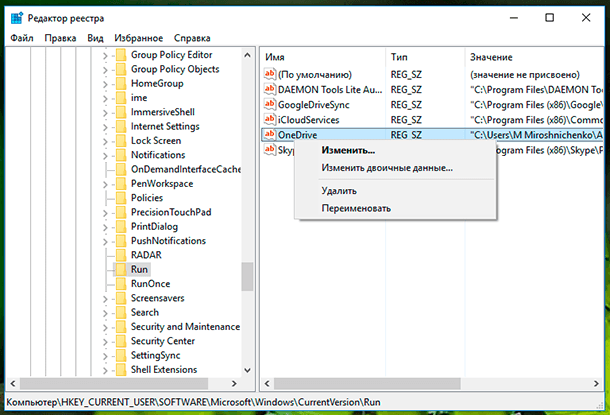The width and height of the screenshot is (610, 415).
Task: Expand the HomeGroup key
Action: tap(105, 84)
